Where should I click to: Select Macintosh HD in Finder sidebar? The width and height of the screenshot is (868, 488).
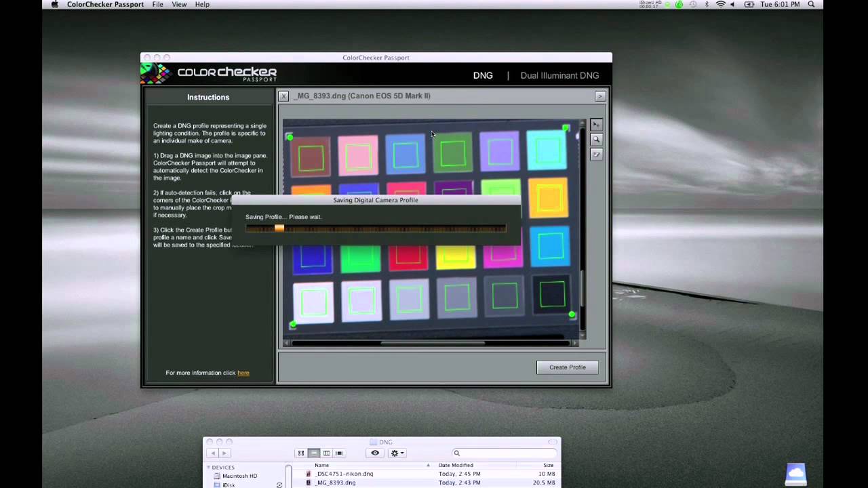pos(239,476)
